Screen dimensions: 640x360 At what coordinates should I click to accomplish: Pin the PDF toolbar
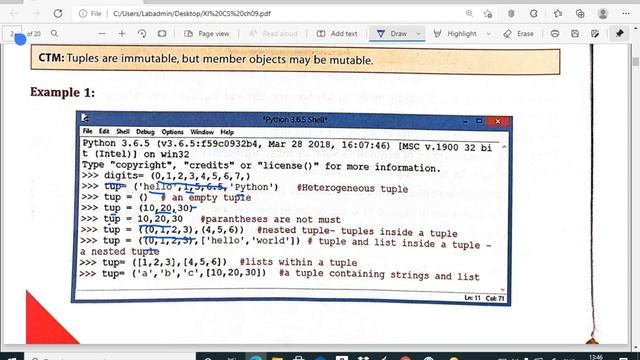click(x=620, y=33)
